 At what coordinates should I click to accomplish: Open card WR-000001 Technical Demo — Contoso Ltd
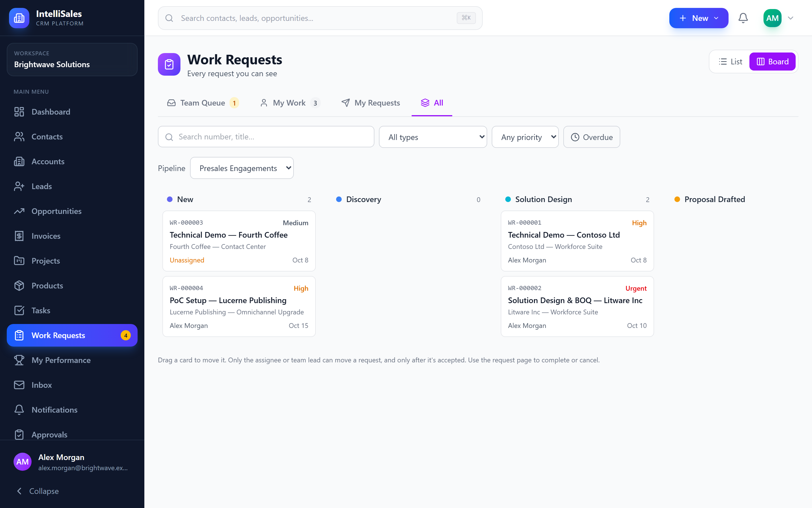coord(577,241)
